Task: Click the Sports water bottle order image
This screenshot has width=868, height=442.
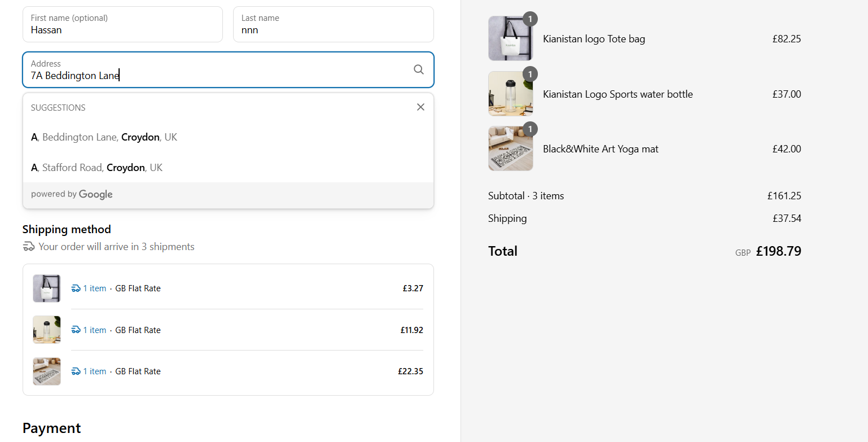Action: coord(510,94)
